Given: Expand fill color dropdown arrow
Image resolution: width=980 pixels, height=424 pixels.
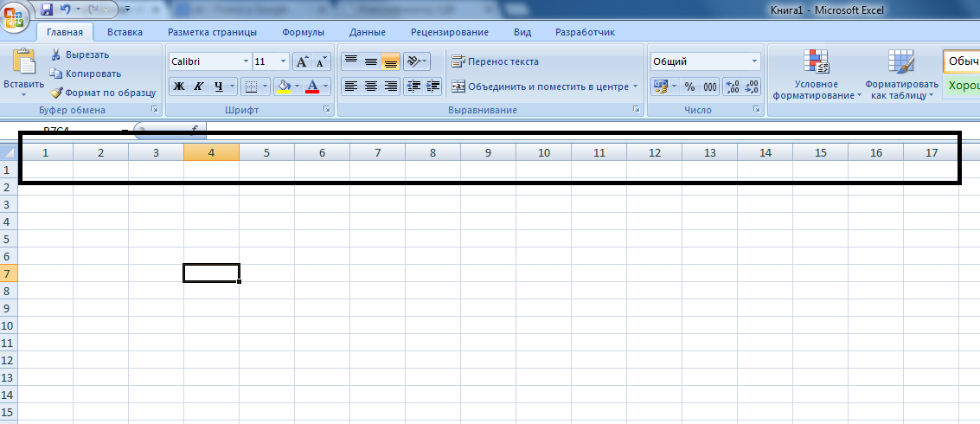Looking at the screenshot, I should pos(297,87).
